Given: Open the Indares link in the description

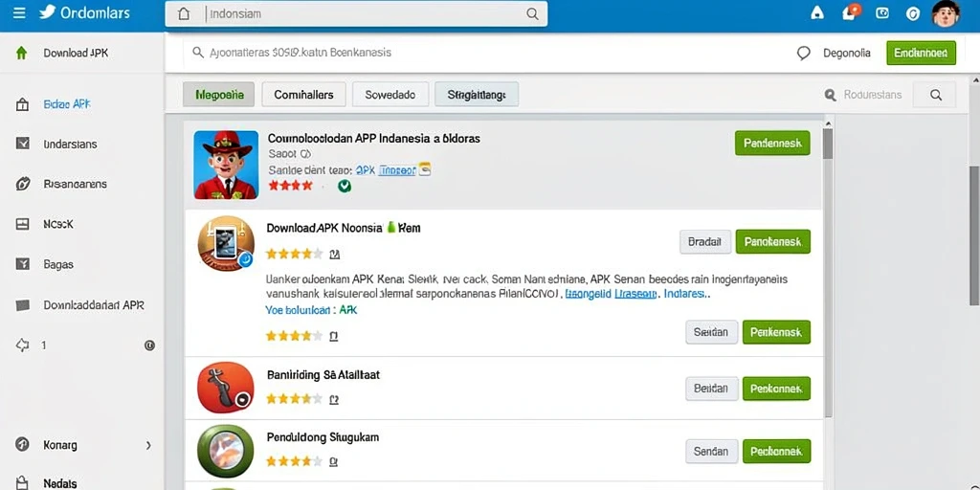Looking at the screenshot, I should pyautogui.click(x=685, y=293).
